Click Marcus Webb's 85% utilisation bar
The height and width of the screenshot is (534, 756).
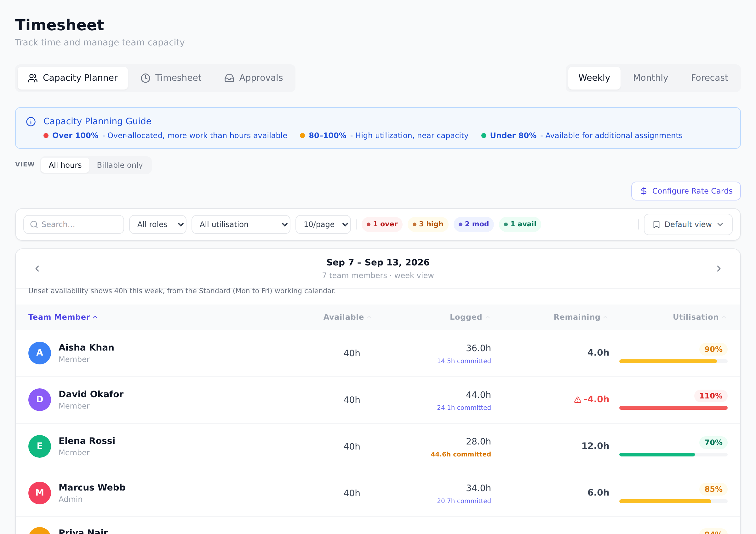(673, 502)
